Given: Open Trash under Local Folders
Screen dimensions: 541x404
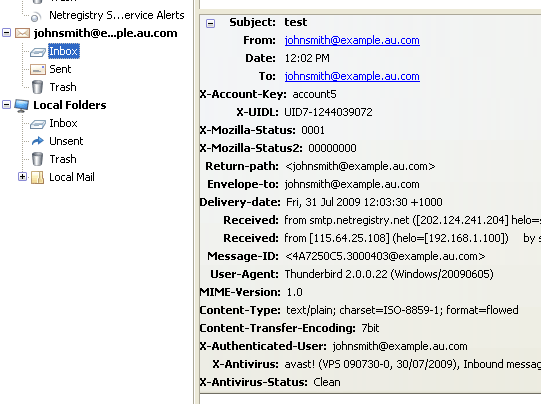Looking at the screenshot, I should tap(63, 159).
